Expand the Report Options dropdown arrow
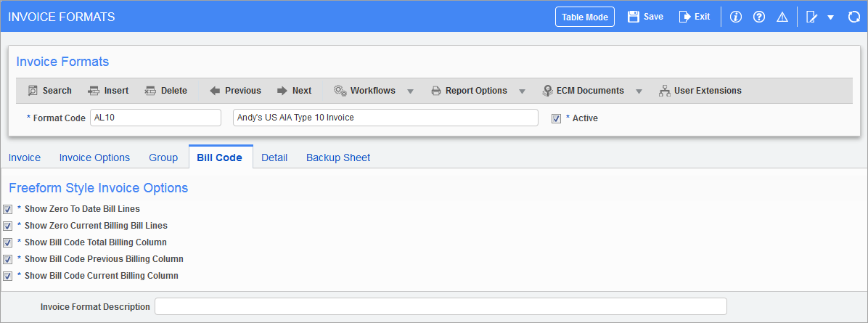 pyautogui.click(x=522, y=91)
